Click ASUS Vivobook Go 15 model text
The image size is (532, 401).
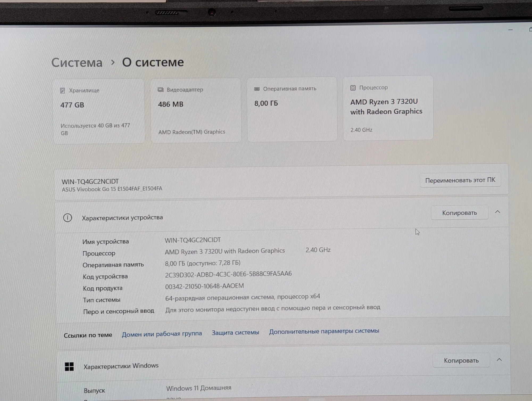click(112, 189)
